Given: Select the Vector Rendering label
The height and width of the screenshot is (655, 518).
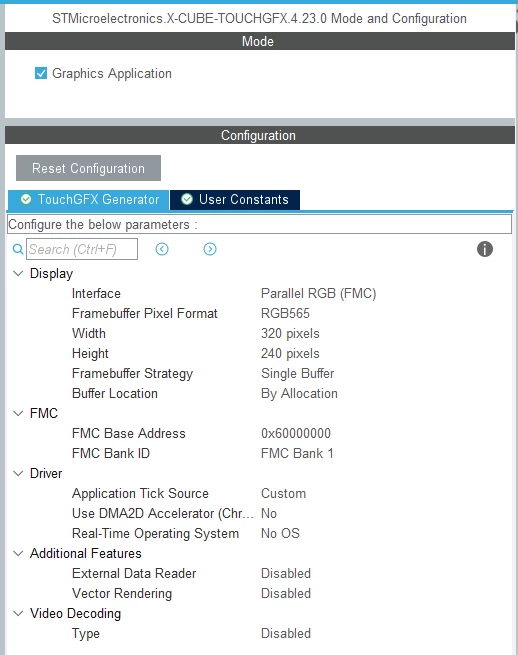Looking at the screenshot, I should click(122, 594).
